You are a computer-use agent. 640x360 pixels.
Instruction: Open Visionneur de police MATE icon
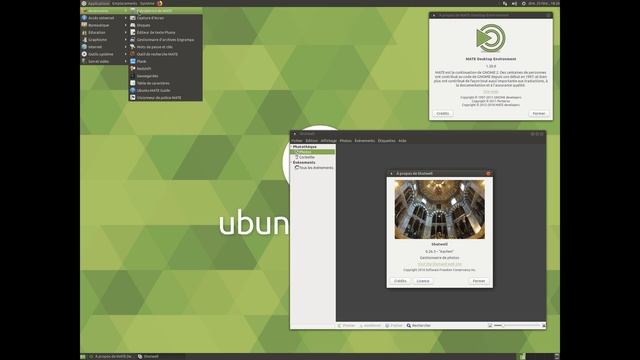click(133, 98)
